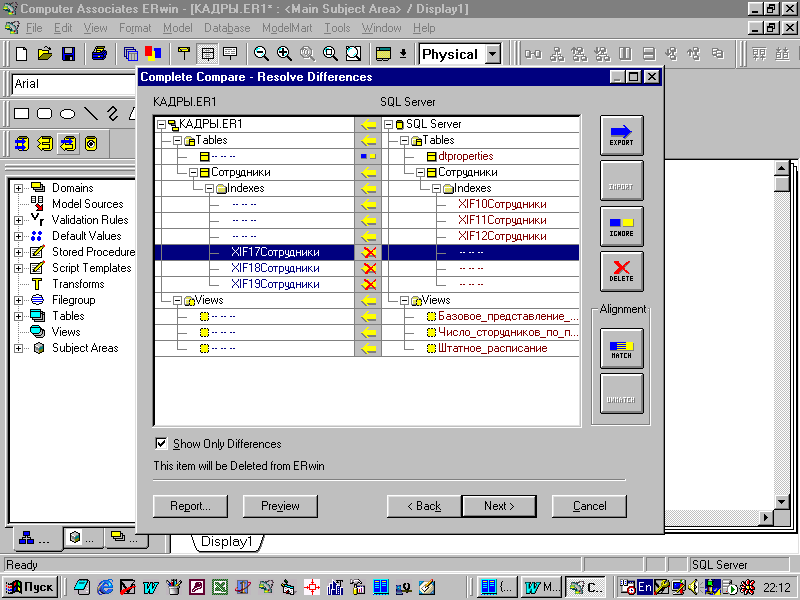Collapse the right SQL Server root node
Screen dimensions: 800x600
tap(388, 124)
